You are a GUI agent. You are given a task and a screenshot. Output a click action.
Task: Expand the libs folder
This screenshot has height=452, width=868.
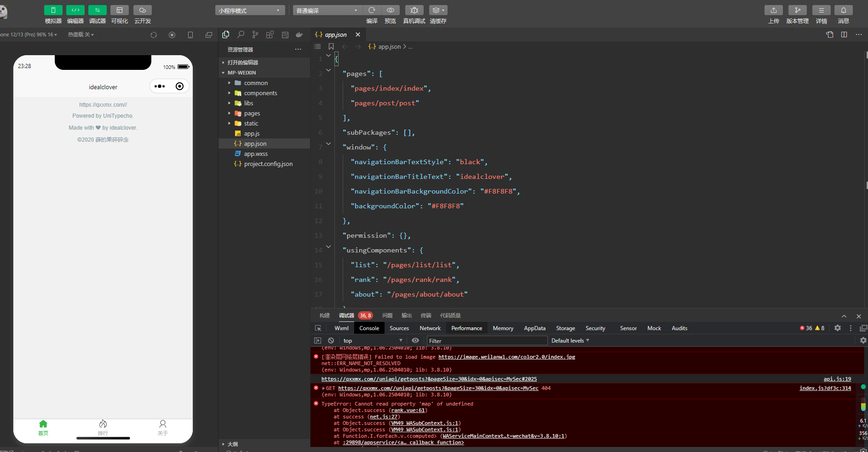[264, 103]
